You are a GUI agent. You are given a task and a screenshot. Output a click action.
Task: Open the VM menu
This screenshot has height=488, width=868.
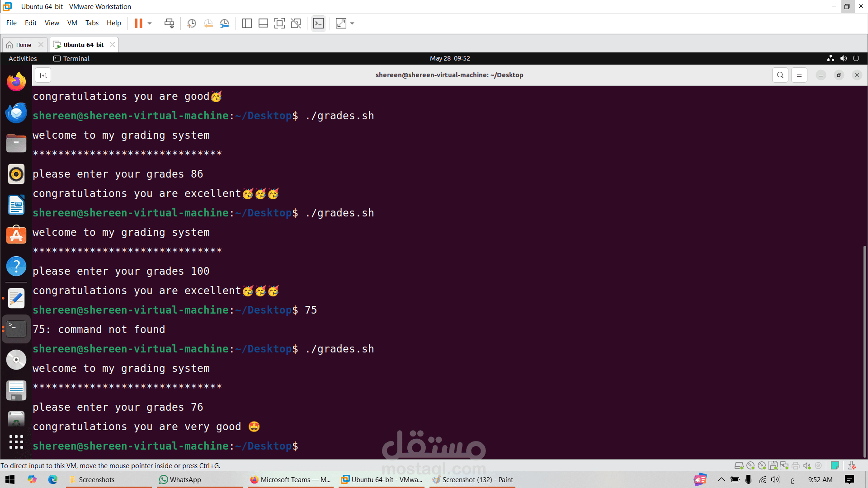pos(72,23)
